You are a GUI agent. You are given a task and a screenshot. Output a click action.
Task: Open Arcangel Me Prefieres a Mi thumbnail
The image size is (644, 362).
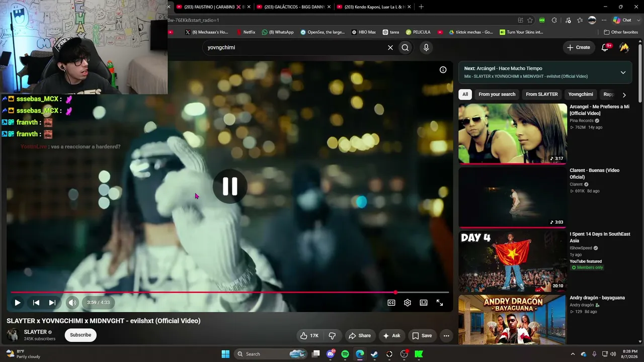point(513,134)
